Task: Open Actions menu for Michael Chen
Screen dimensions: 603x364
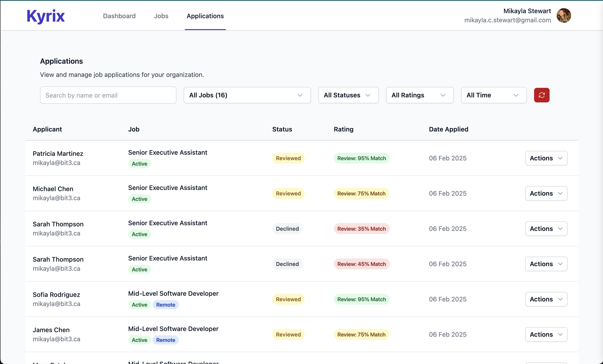Action: (x=546, y=193)
